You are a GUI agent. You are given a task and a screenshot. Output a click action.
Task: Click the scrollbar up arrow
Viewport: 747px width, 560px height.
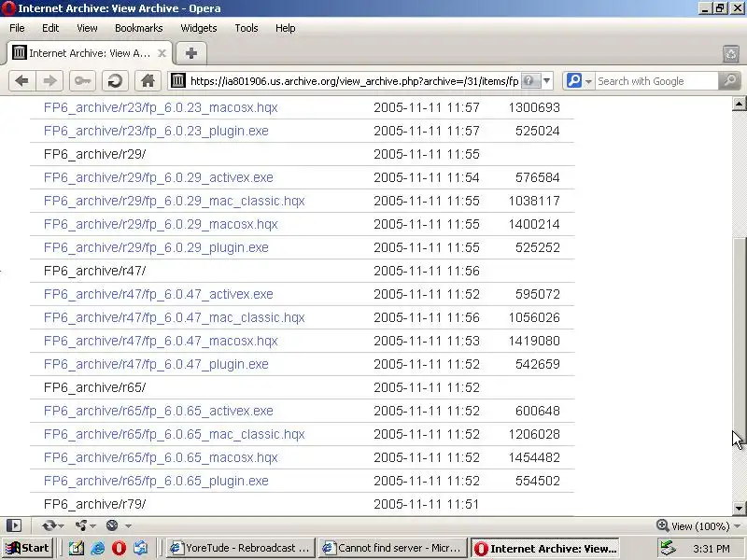[739, 104]
